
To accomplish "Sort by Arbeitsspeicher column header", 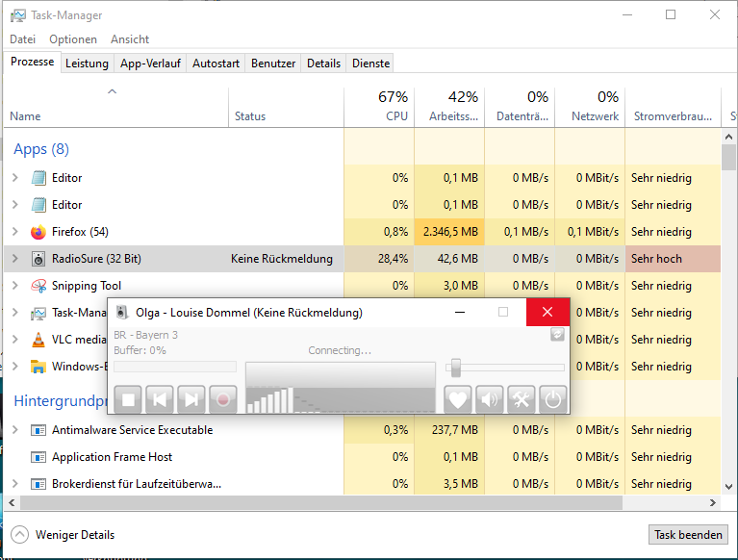I will tap(449, 108).
